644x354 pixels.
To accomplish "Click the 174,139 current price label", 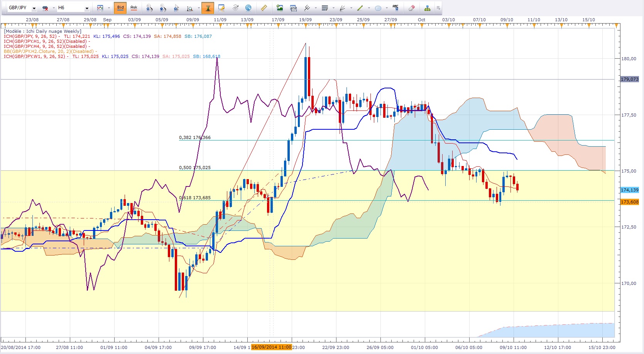I will tap(629, 190).
